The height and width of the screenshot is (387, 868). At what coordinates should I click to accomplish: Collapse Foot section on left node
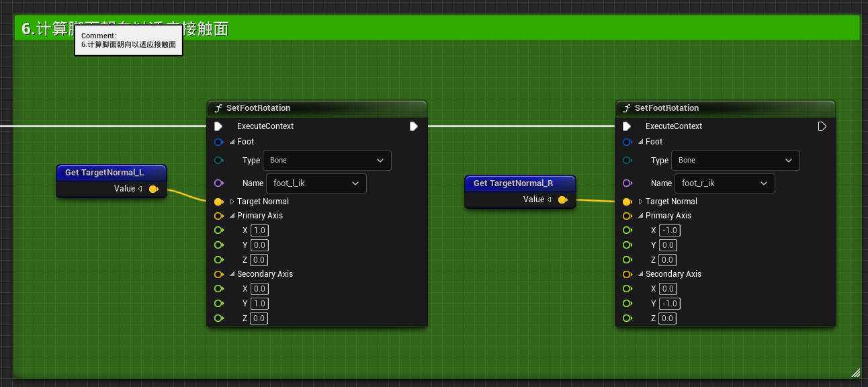tap(232, 142)
